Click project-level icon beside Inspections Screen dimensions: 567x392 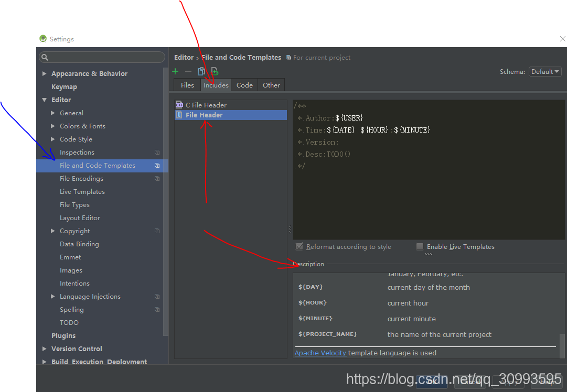point(157,152)
